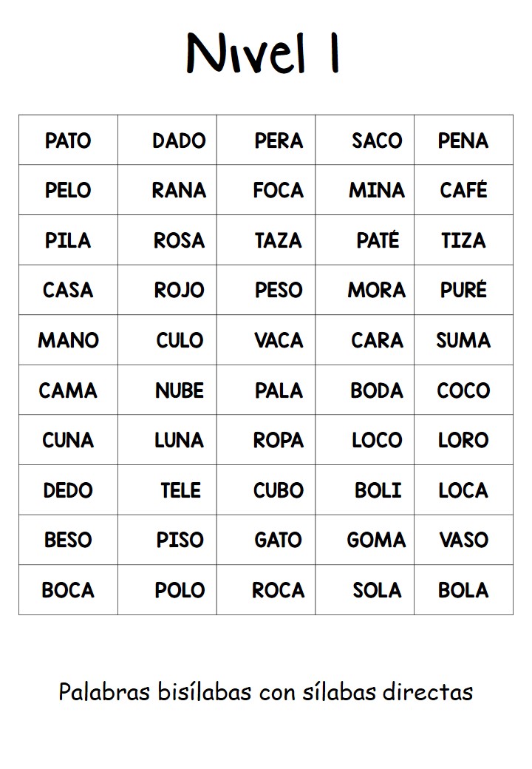Image resolution: width=532 pixels, height=769 pixels.
Task: Click the Nivel 1 title
Action: [x=263, y=53]
